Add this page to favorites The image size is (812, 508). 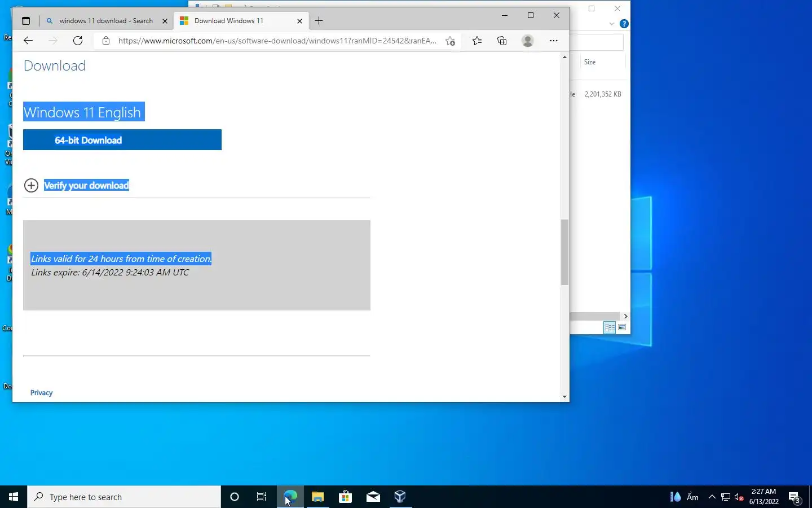(450, 41)
